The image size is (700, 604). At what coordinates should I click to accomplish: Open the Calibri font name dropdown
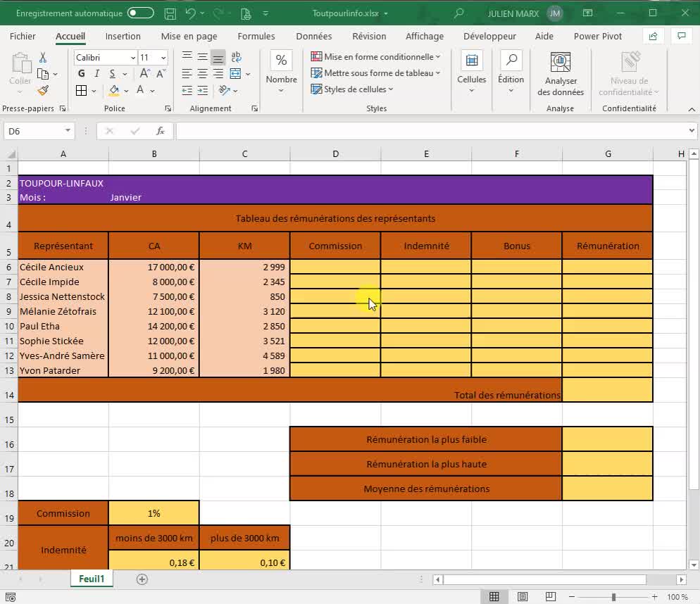click(x=133, y=58)
